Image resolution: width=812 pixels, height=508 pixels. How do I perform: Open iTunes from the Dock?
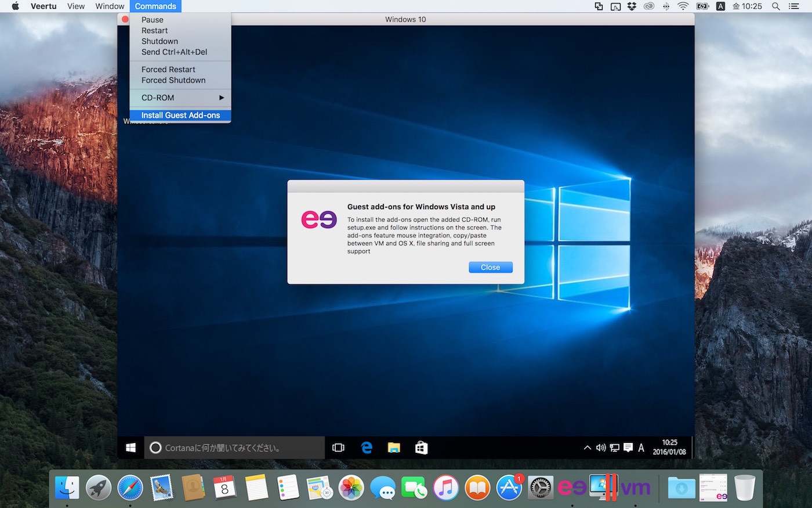445,488
